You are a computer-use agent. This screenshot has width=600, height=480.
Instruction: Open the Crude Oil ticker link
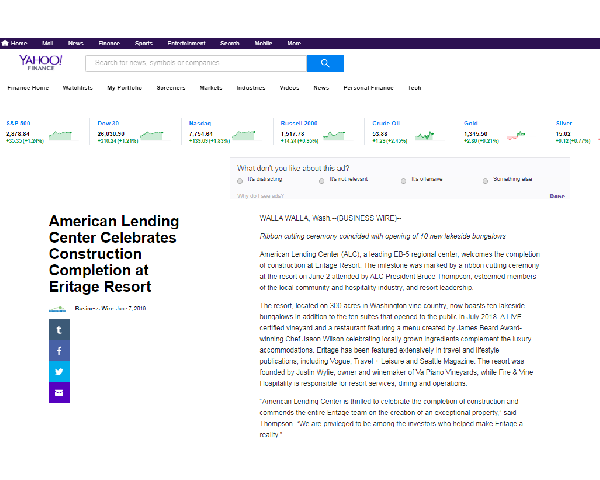(x=386, y=123)
